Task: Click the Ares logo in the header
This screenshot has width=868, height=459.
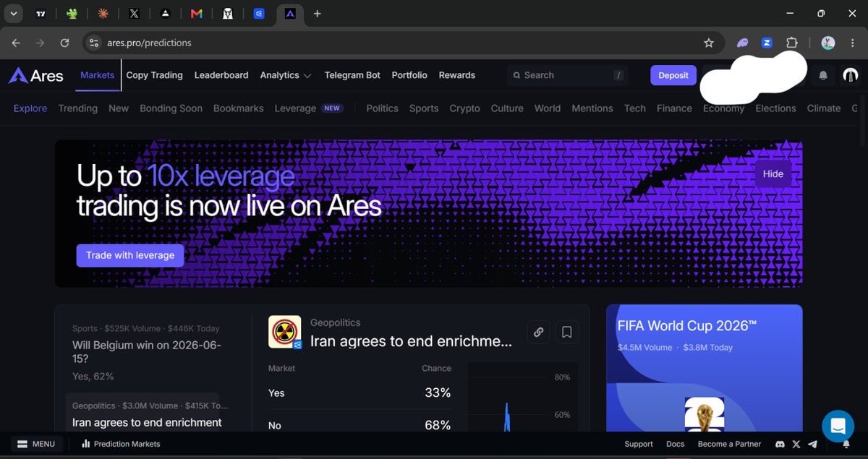Action: click(x=35, y=75)
